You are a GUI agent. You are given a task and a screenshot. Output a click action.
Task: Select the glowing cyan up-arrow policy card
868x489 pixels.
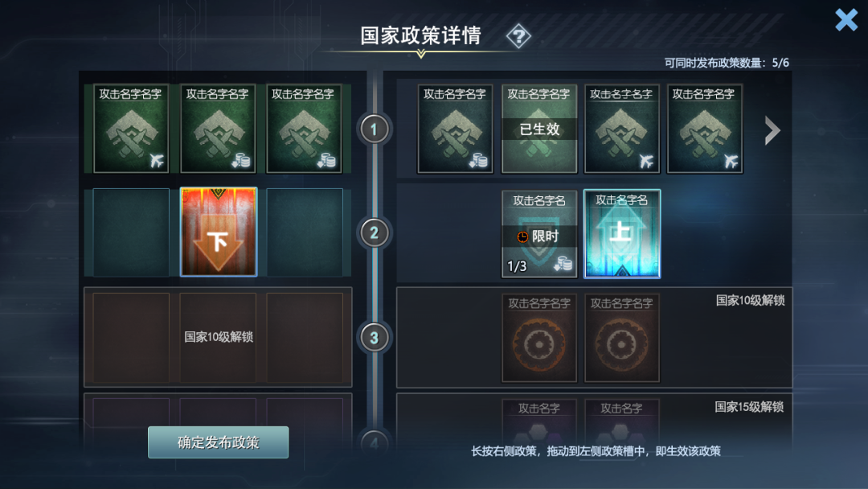click(621, 234)
